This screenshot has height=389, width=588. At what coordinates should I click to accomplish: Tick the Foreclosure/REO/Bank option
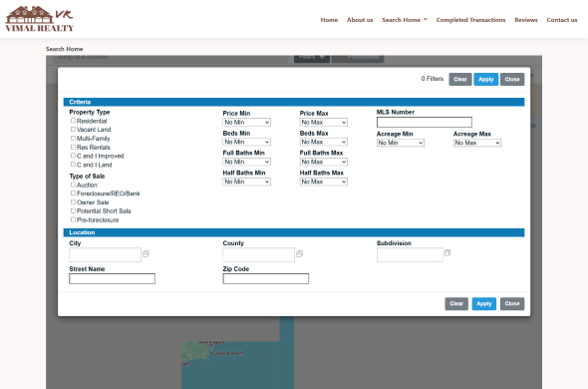73,194
